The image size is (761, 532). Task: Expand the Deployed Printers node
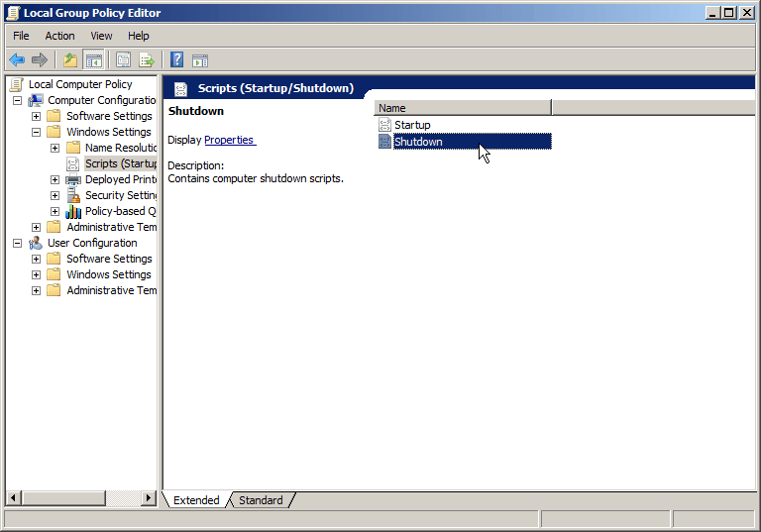54,179
